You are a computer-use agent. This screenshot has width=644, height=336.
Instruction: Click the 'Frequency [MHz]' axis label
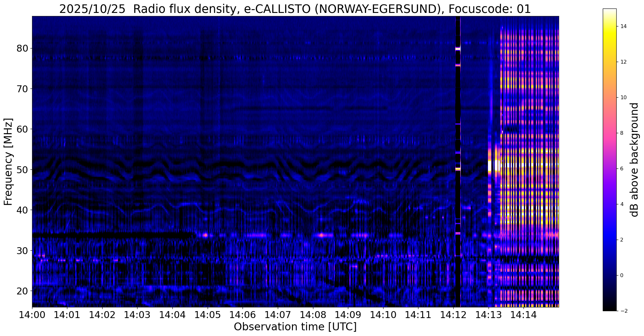click(x=8, y=162)
